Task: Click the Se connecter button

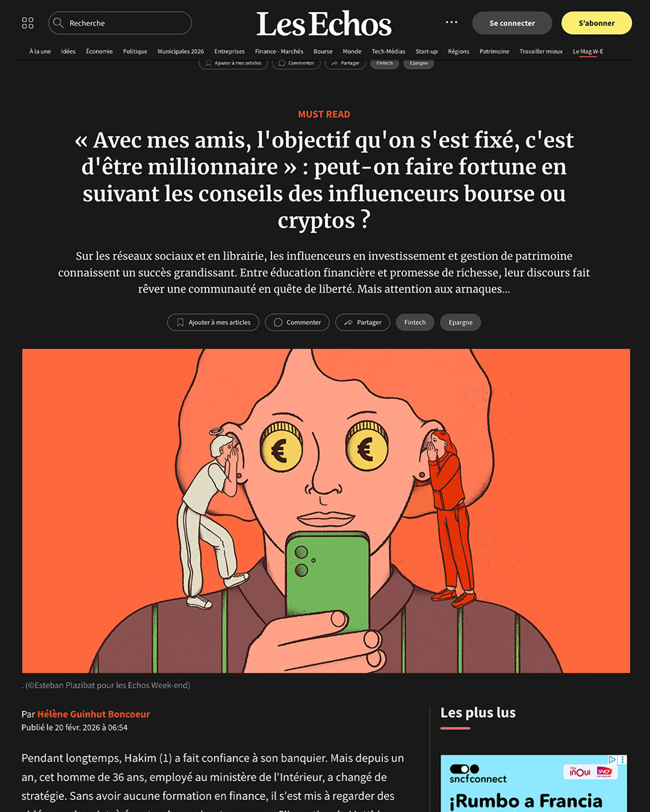Action: (512, 23)
